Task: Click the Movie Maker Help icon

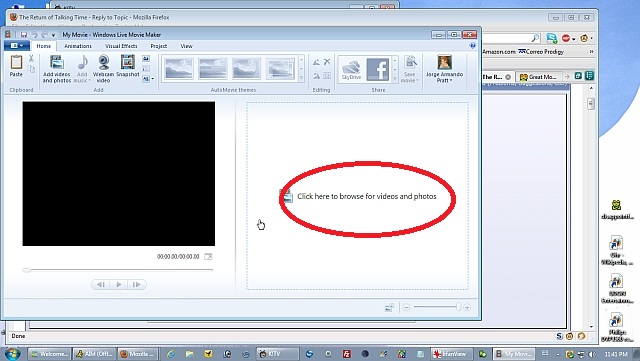Action: coord(473,46)
